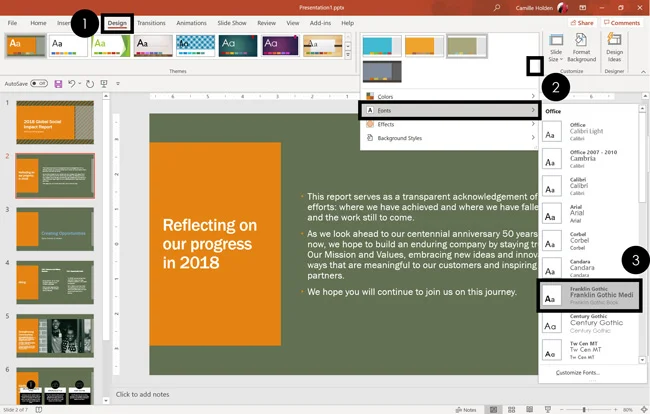
Task: Toggle the AutoSave switch
Action: (39, 84)
